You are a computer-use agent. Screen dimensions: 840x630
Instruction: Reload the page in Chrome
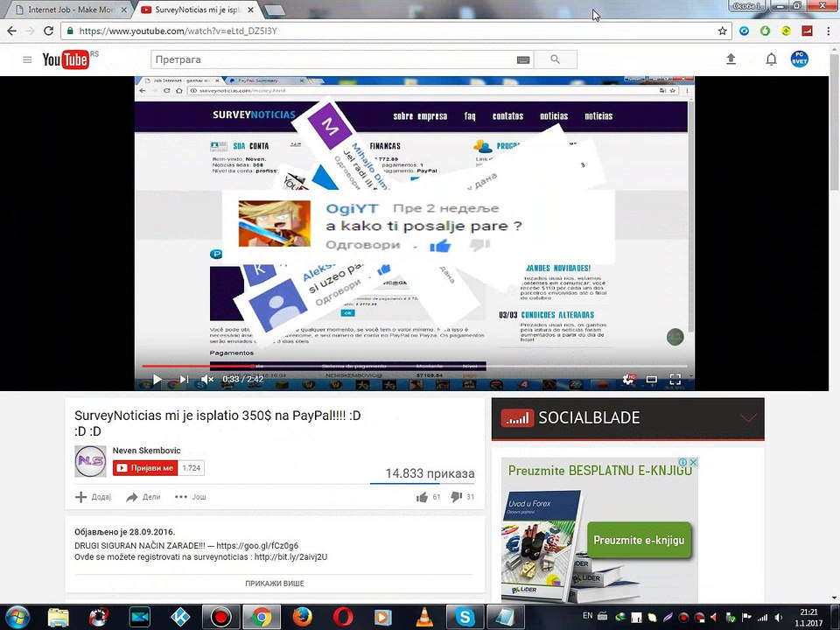point(48,31)
